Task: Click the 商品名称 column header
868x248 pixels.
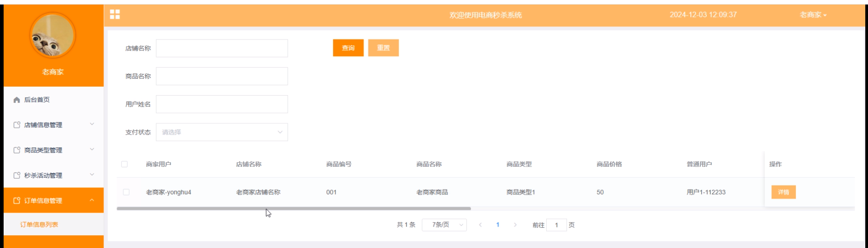Action: 429,164
